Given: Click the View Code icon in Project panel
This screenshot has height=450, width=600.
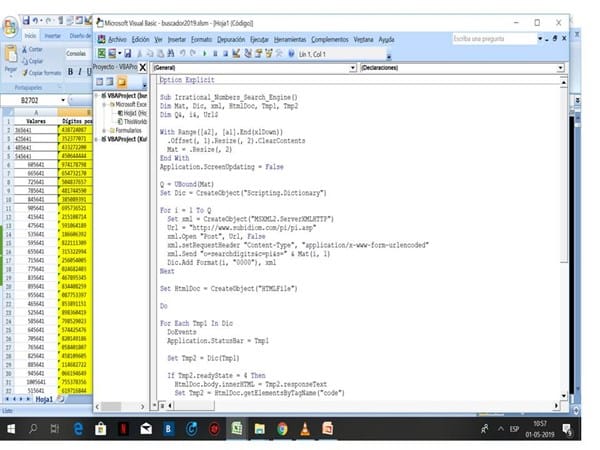Looking at the screenshot, I should click(99, 81).
